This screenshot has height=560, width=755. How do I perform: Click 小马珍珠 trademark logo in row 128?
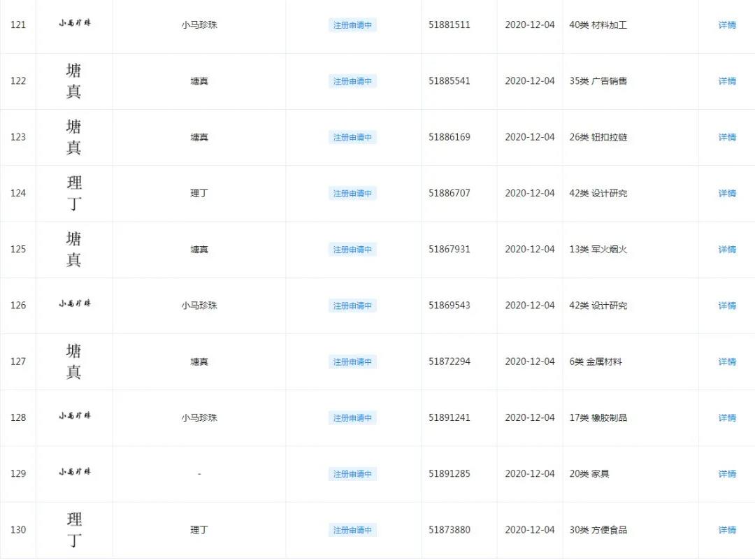pyautogui.click(x=75, y=415)
